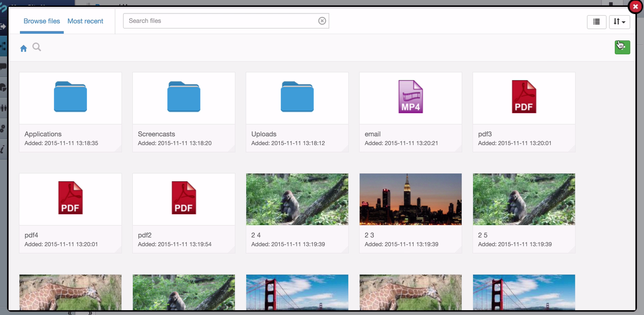Screen dimensions: 644x315
Task: Pick the pdf2 file icon
Action: coord(184,198)
